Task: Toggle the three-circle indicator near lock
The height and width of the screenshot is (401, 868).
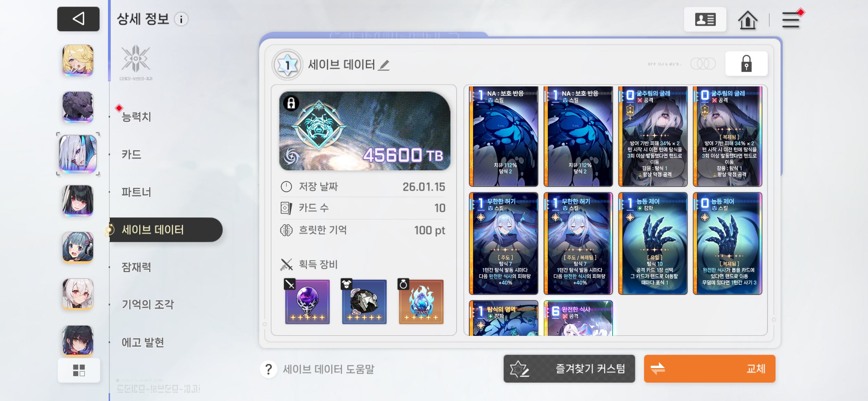Action: (703, 64)
